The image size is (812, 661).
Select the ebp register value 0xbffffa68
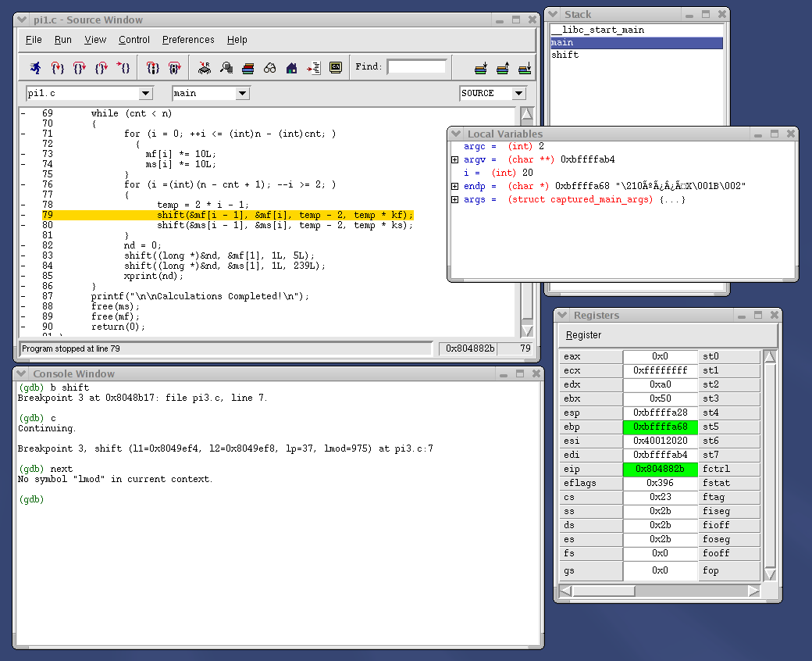click(x=661, y=427)
